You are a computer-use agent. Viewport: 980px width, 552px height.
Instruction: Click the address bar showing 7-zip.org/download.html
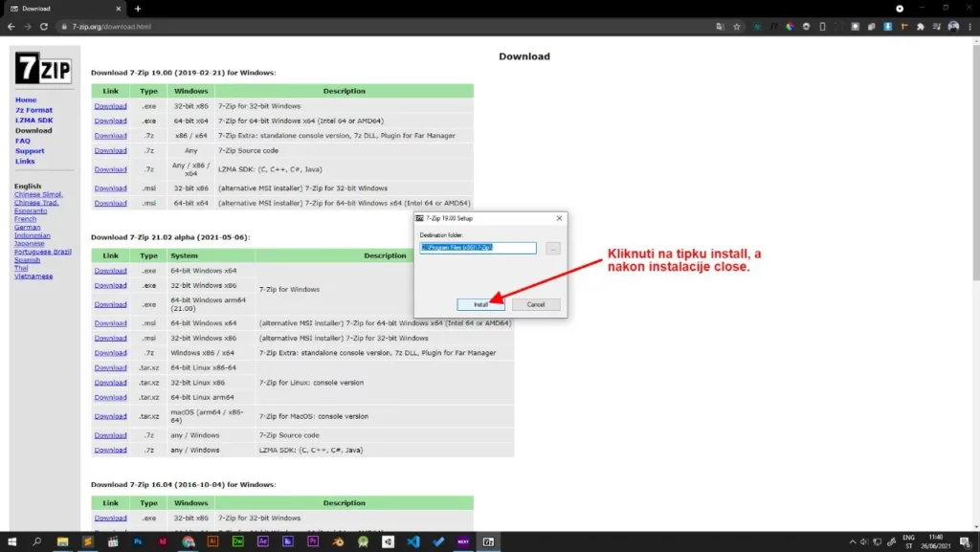coord(388,27)
